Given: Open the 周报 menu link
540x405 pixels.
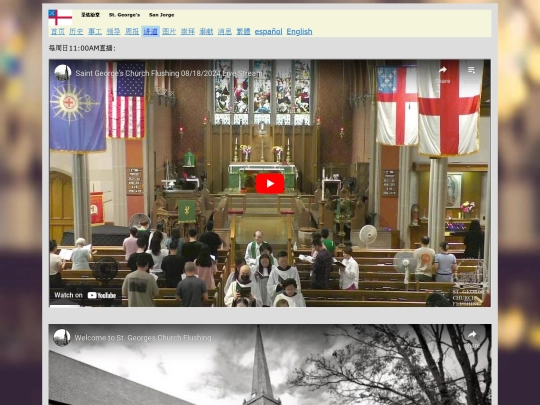Looking at the screenshot, I should tap(132, 32).
